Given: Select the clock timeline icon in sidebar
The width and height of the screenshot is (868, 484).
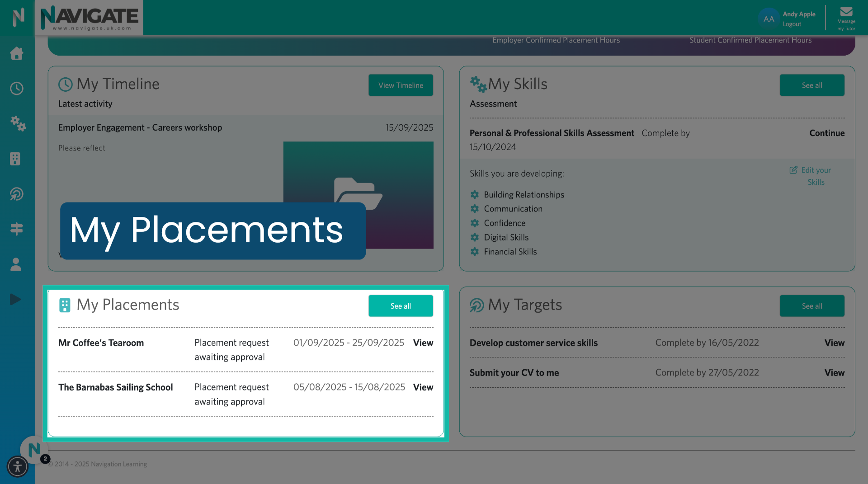Looking at the screenshot, I should point(17,89).
